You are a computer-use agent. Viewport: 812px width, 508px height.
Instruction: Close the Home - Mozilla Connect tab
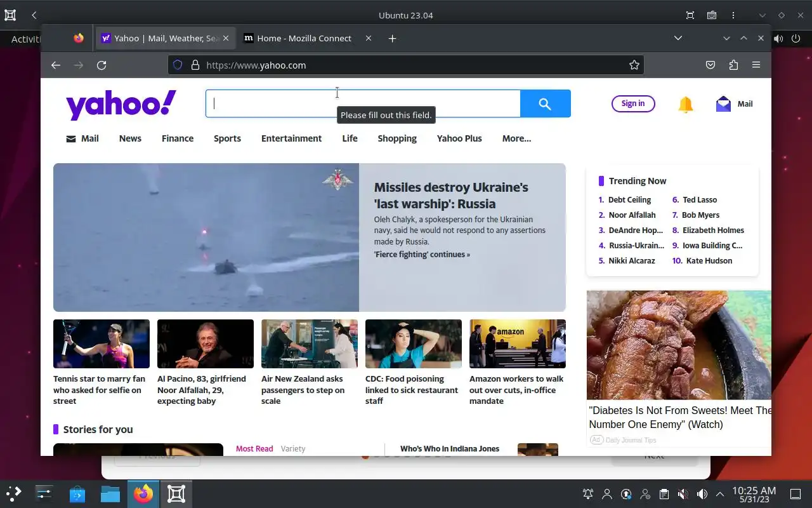coord(369,38)
